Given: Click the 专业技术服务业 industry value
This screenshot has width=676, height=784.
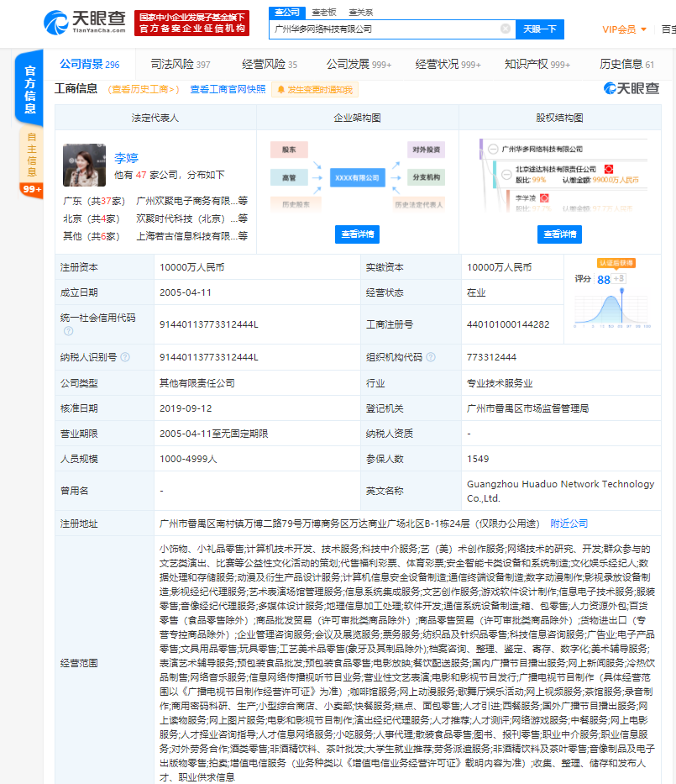Looking at the screenshot, I should click(x=500, y=383).
